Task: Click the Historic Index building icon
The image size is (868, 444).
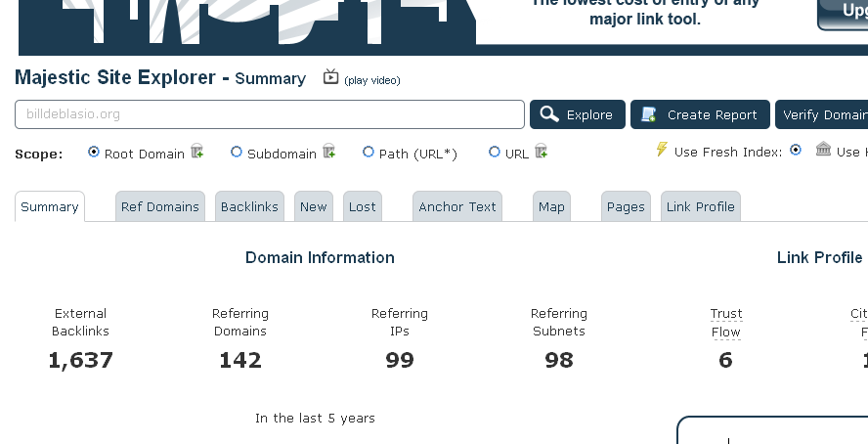Action: tap(823, 151)
